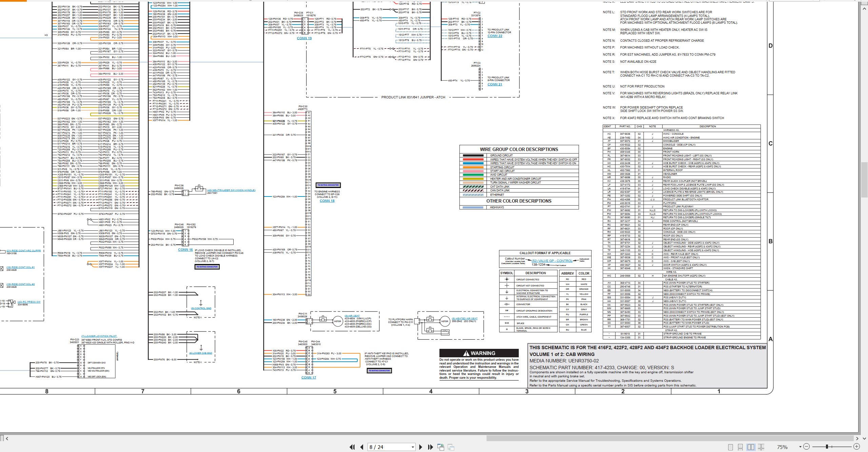Jump to the last page
Viewport: 868px width, 452px height.
430,447
